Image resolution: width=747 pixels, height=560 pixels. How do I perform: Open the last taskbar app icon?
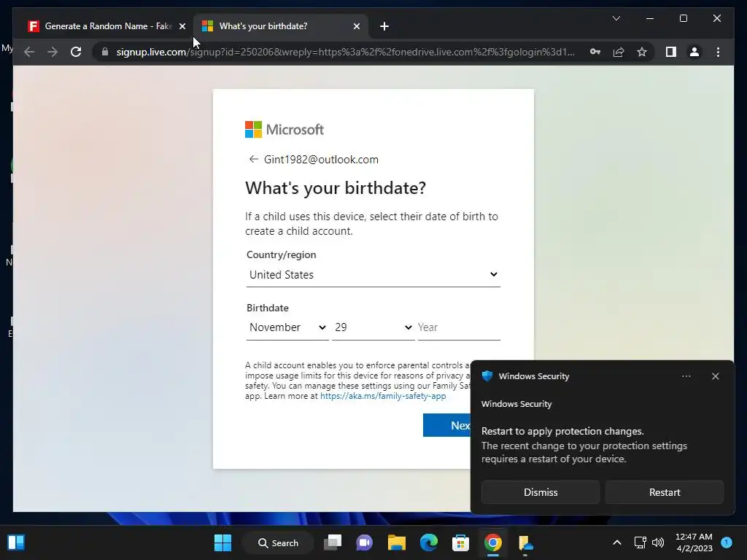coord(525,542)
